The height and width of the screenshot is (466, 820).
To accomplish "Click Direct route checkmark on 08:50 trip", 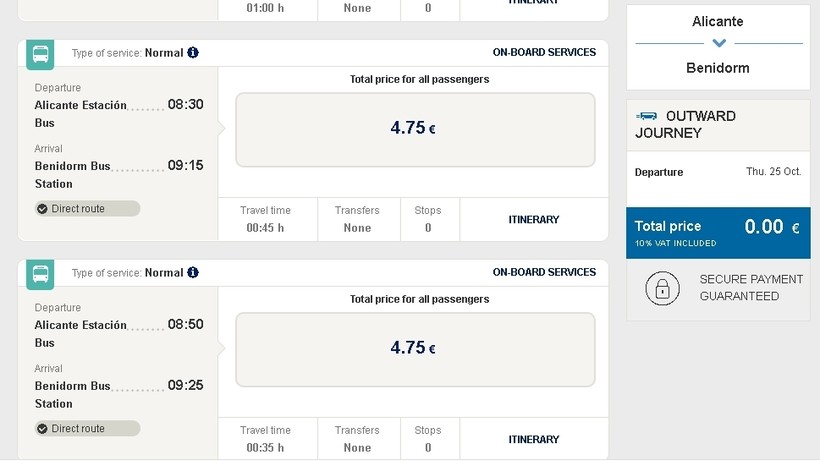I will click(x=42, y=429).
